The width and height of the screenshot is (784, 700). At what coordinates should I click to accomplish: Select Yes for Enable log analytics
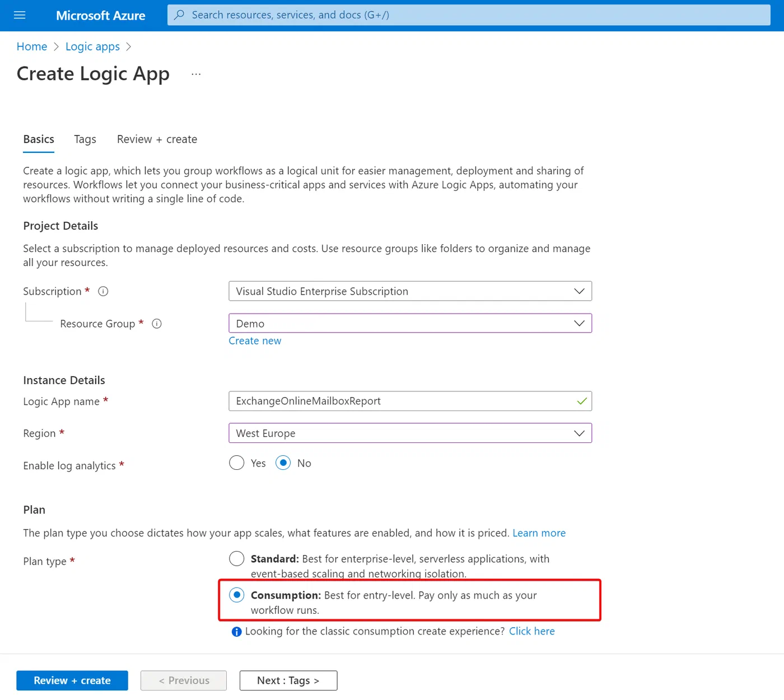click(237, 463)
